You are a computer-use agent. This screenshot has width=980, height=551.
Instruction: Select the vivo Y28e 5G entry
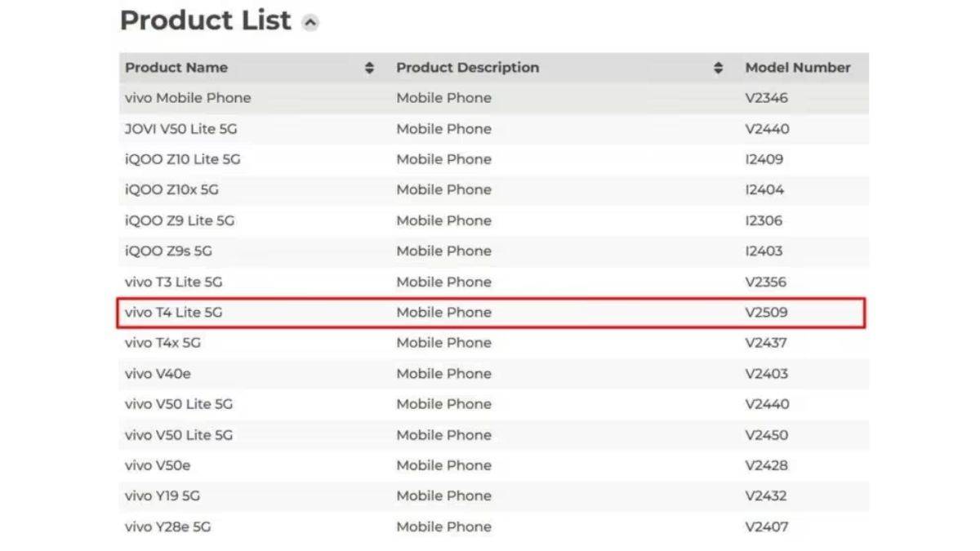tap(167, 527)
